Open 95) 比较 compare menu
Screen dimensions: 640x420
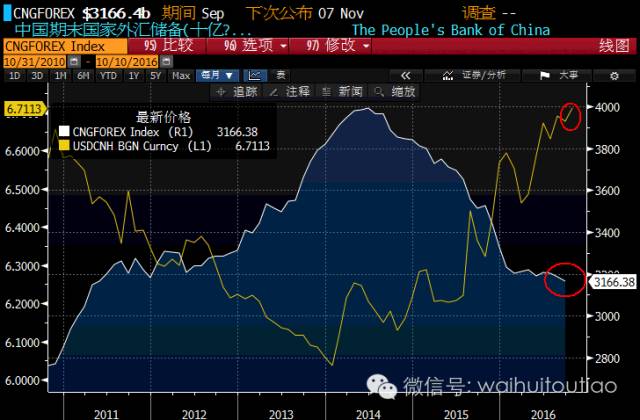click(x=167, y=46)
